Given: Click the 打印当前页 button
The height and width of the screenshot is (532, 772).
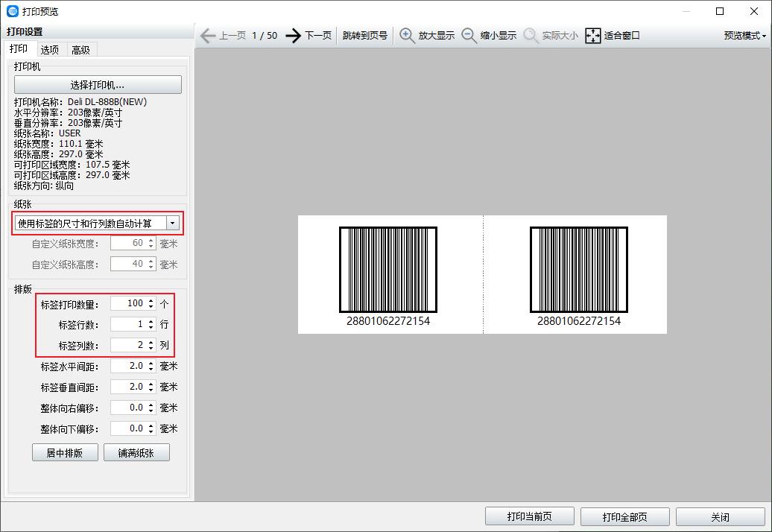Looking at the screenshot, I should 529,516.
